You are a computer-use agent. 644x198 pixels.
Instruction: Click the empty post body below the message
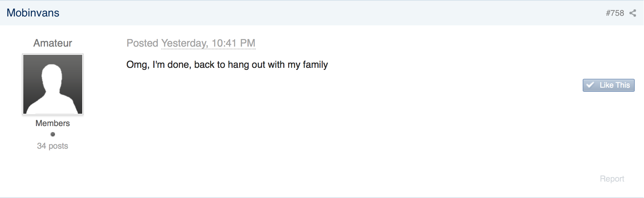point(343,130)
